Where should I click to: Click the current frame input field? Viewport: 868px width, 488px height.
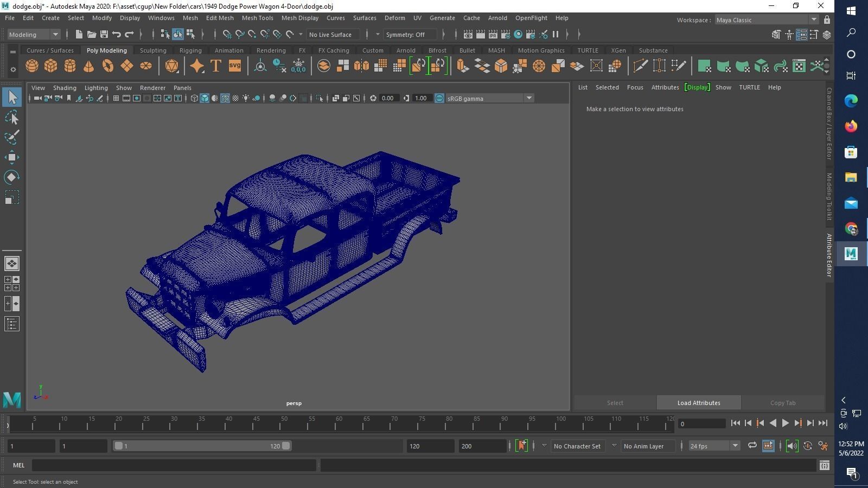(x=702, y=423)
